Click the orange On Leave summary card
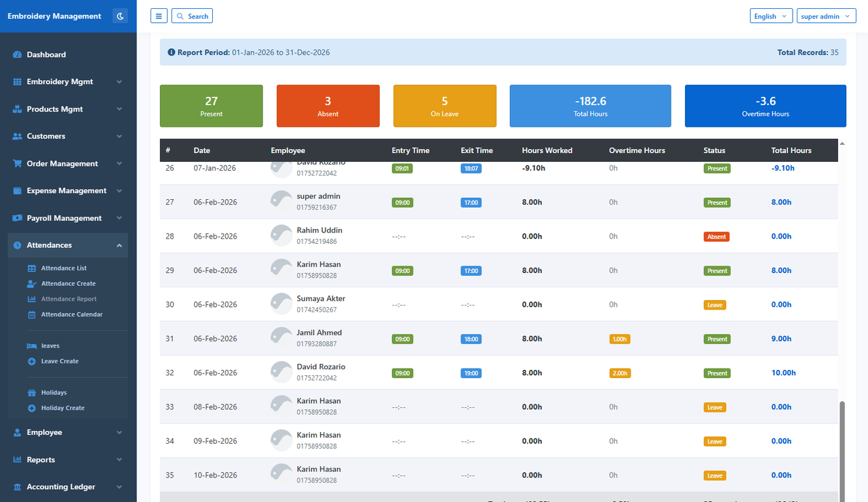The image size is (868, 502). (445, 106)
